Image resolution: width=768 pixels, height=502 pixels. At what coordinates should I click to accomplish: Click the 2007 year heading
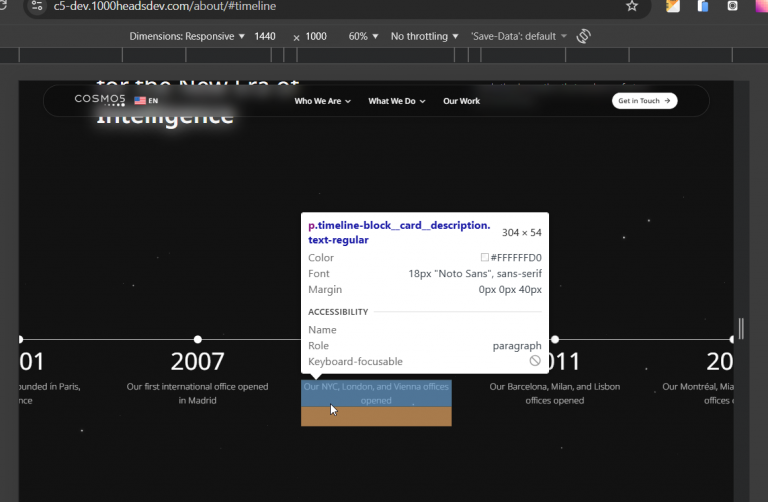pyautogui.click(x=197, y=361)
